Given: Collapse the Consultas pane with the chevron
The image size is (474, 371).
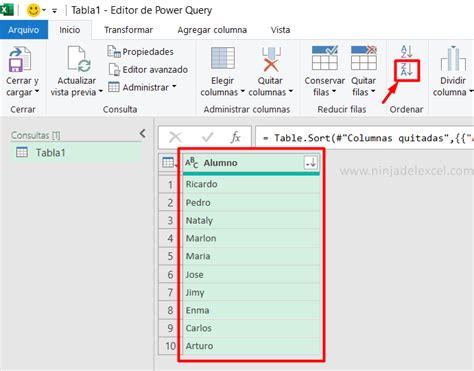Looking at the screenshot, I should 142,134.
